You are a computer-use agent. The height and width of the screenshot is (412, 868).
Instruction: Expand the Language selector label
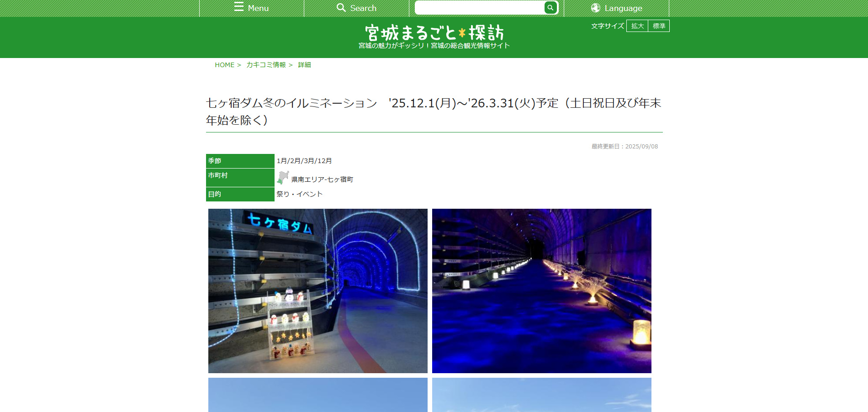coord(623,8)
